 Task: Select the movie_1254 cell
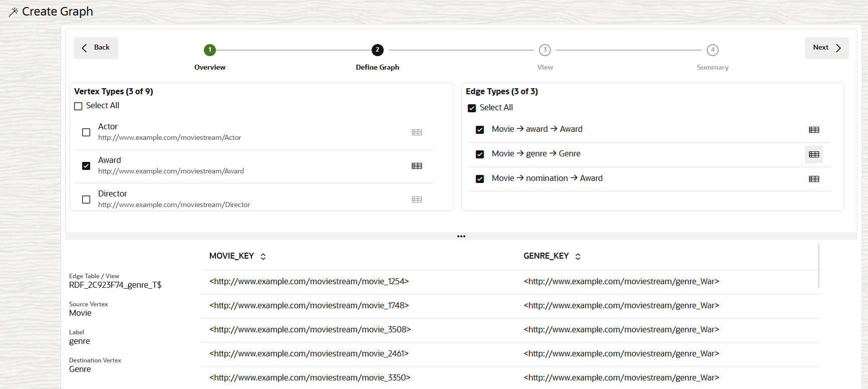click(x=309, y=282)
